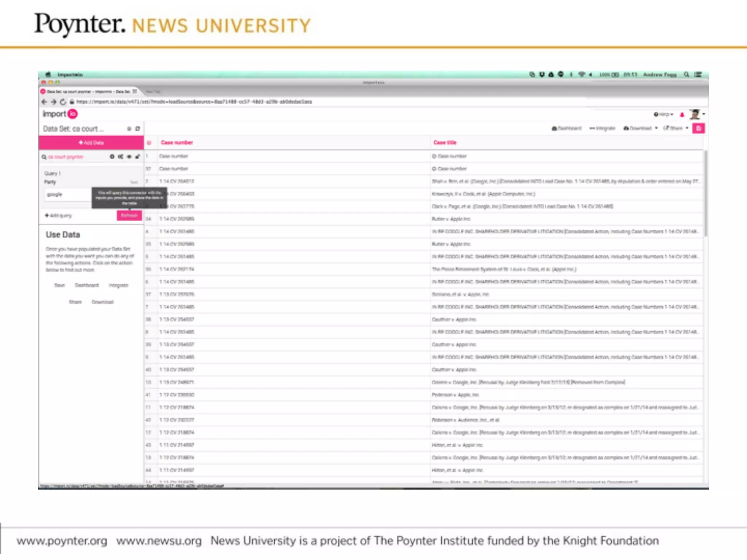Click the unlock icon beside ca court poynter
747x560 pixels.
(138, 157)
